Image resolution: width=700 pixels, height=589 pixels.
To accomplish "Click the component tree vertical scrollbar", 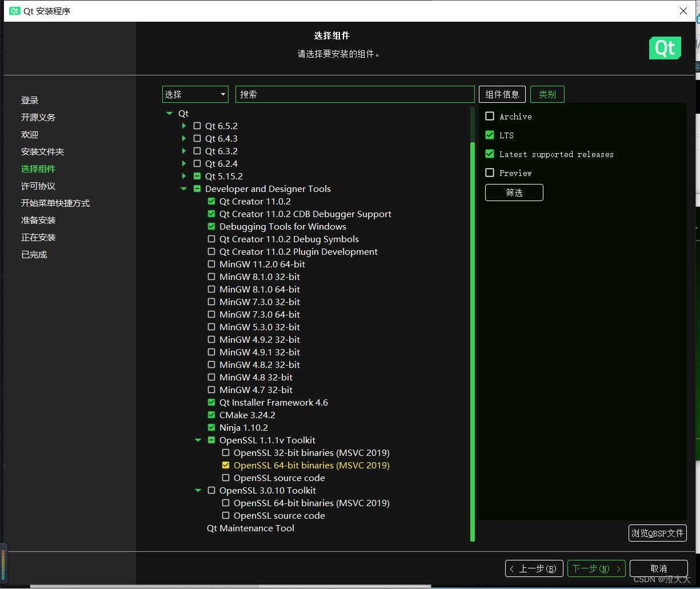I will pos(473,342).
